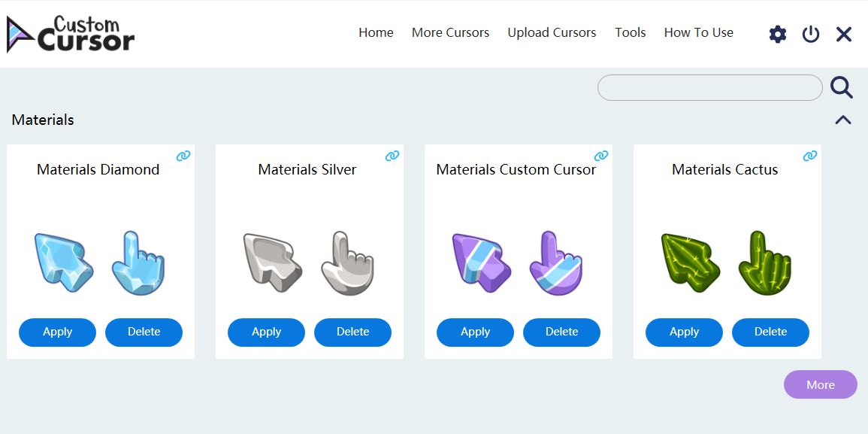Apply the Materials Diamond cursor pack

pos(57,332)
